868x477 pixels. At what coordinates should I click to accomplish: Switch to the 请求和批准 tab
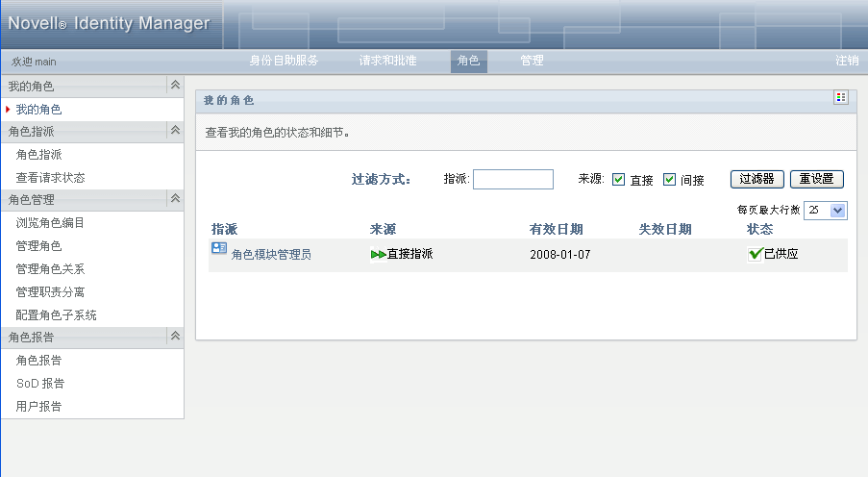click(x=387, y=61)
